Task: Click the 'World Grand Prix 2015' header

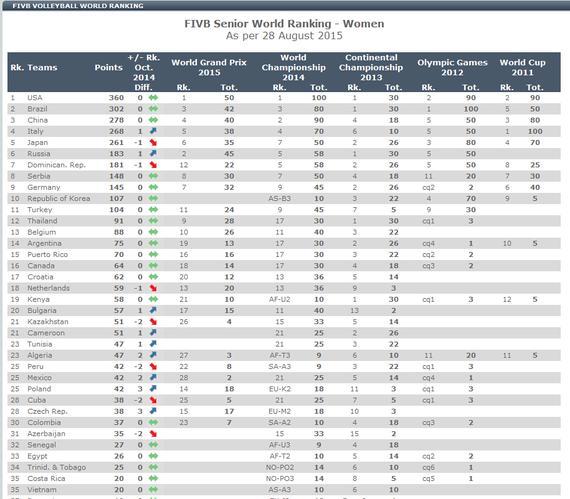Action: point(209,67)
